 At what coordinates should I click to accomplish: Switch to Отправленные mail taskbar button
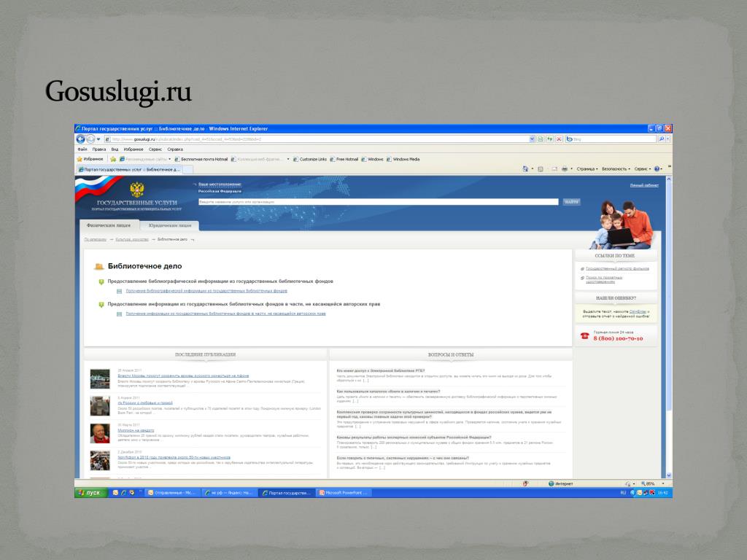pyautogui.click(x=171, y=493)
